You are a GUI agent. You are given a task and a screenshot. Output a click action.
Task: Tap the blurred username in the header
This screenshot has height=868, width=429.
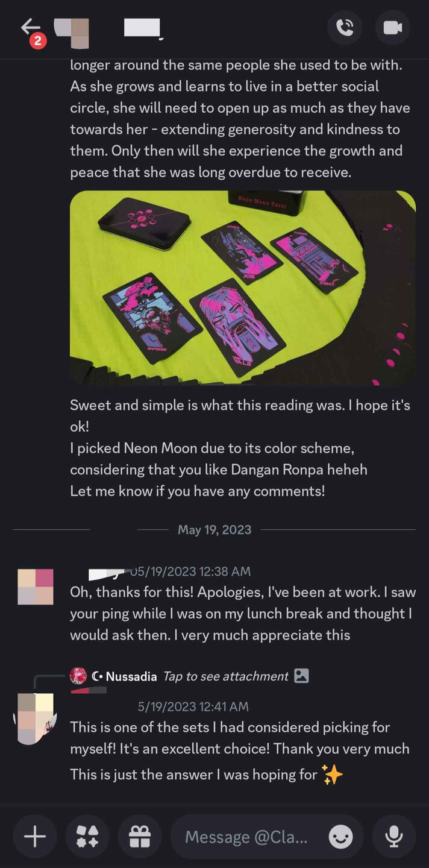[x=142, y=28]
